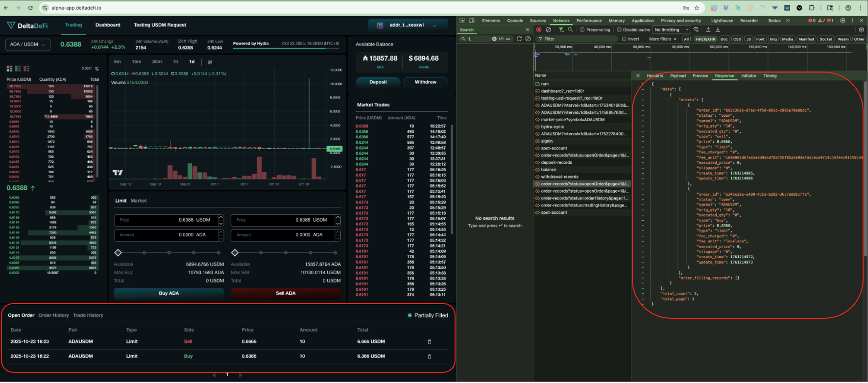This screenshot has width=868, height=383.
Task: Tick the Invert filter checkbox
Action: pyautogui.click(x=624, y=39)
